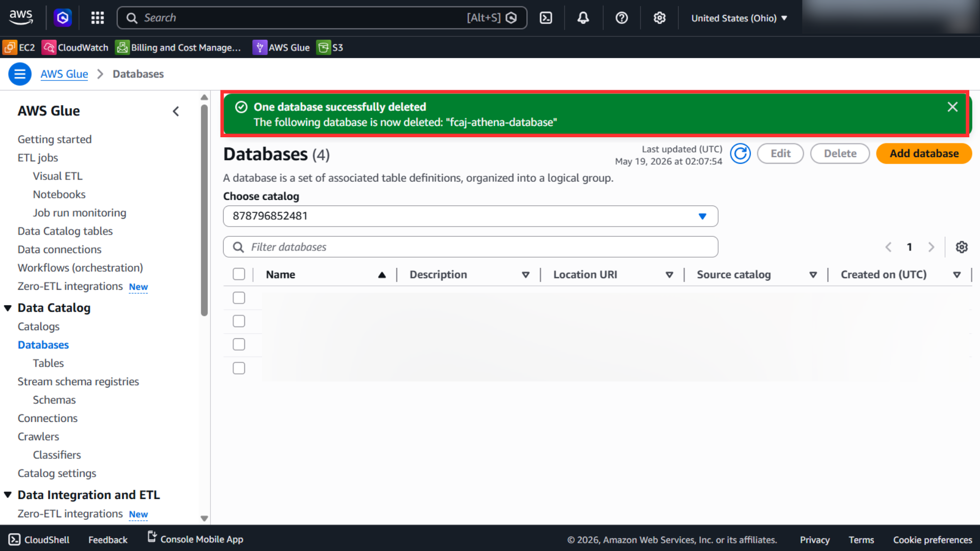Viewport: 980px width, 551px height.
Task: Click the Add database button
Action: (x=924, y=154)
